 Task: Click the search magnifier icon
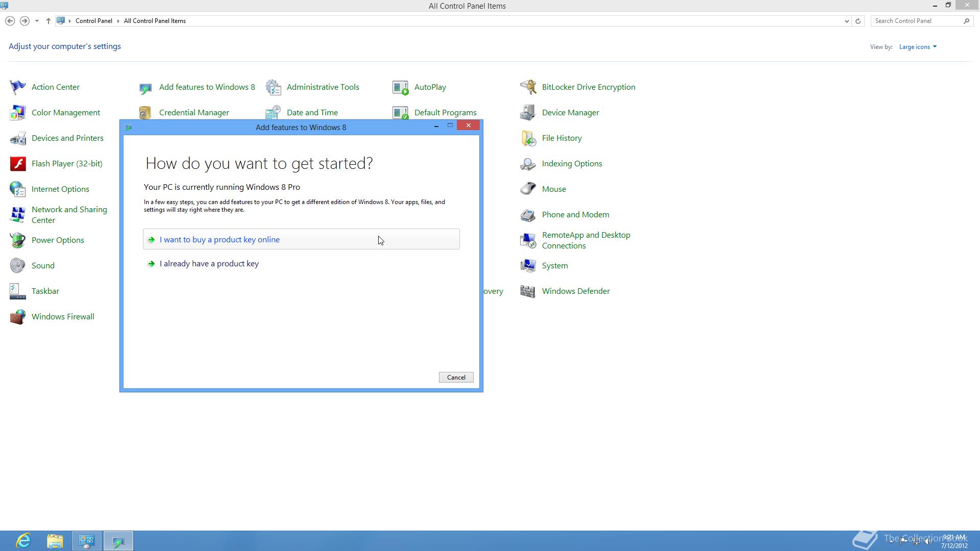pos(966,21)
